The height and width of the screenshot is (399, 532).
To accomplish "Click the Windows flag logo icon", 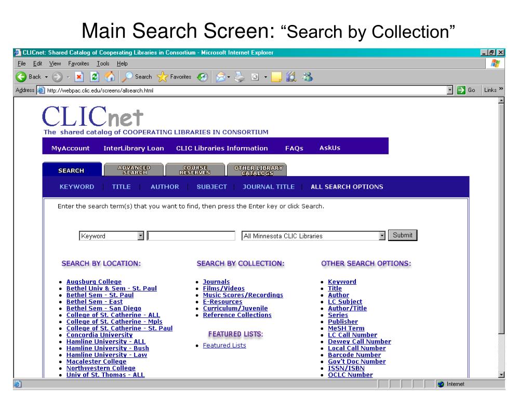I will click(x=495, y=63).
